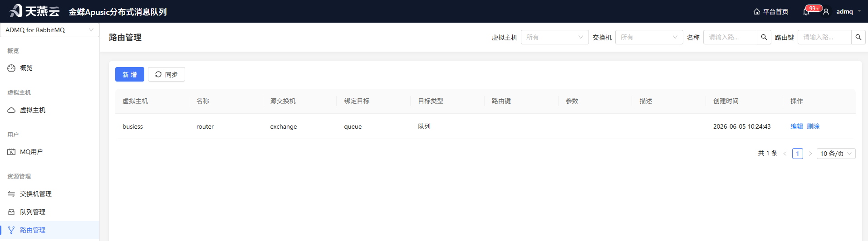
Task: Click the cloud icon for 虚拟主机
Action: (x=11, y=110)
